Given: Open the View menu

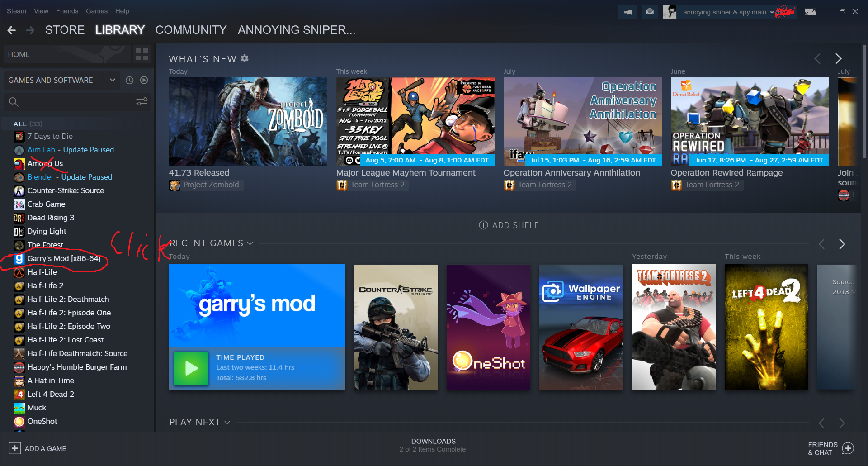Looking at the screenshot, I should [x=41, y=11].
